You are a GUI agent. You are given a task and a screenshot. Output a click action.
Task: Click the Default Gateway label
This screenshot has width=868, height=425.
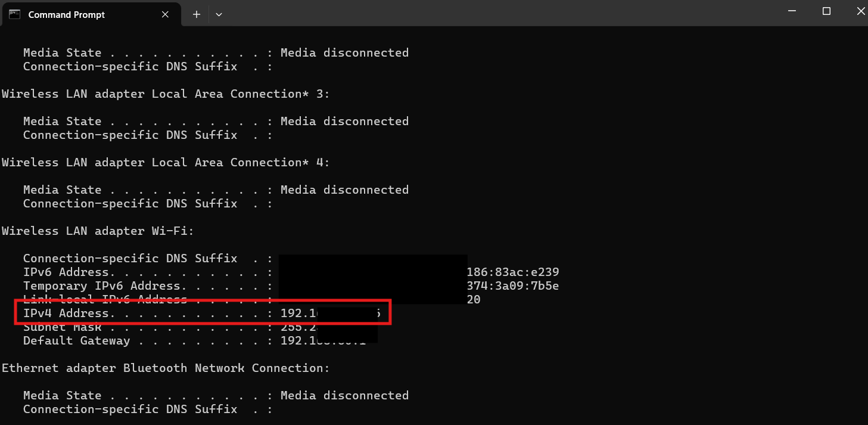click(76, 341)
